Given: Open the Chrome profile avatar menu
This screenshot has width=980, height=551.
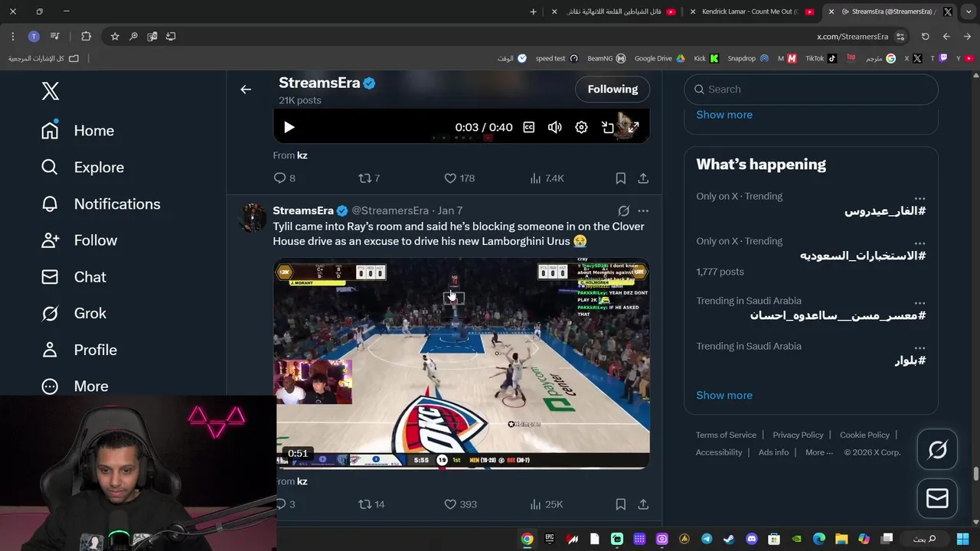Looking at the screenshot, I should [x=34, y=36].
